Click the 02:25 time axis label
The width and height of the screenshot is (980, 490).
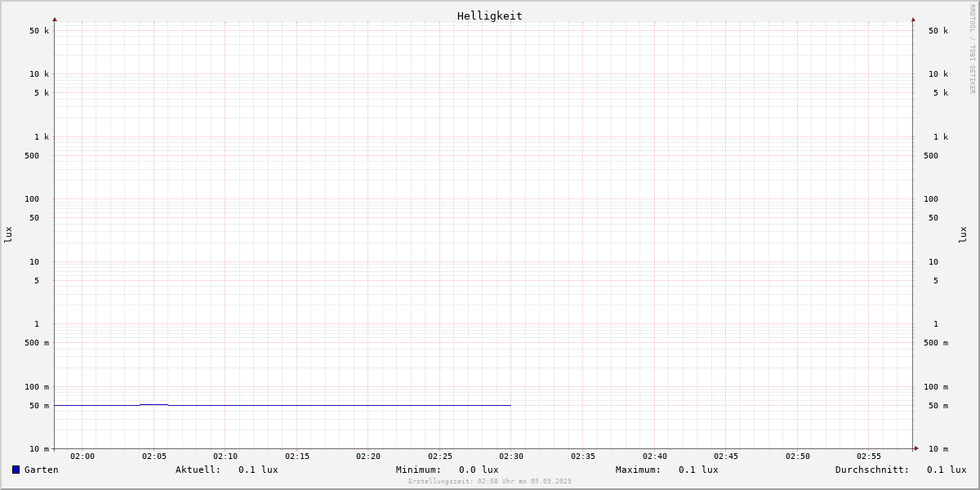point(440,457)
